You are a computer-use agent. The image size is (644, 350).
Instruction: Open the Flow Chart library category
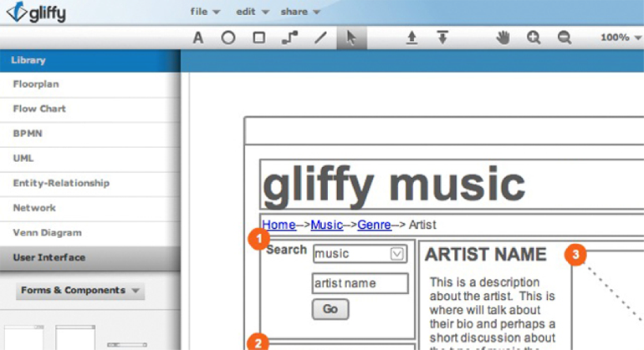point(90,109)
